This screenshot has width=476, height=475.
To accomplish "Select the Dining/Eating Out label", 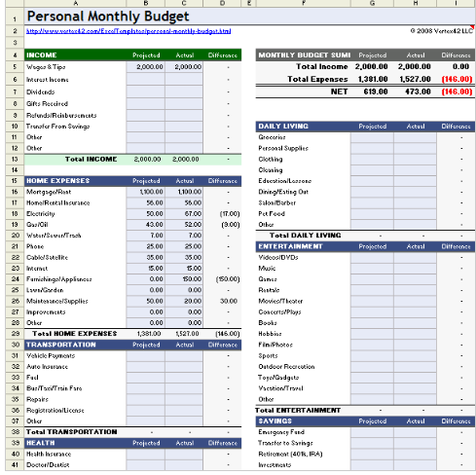I will coord(283,192).
